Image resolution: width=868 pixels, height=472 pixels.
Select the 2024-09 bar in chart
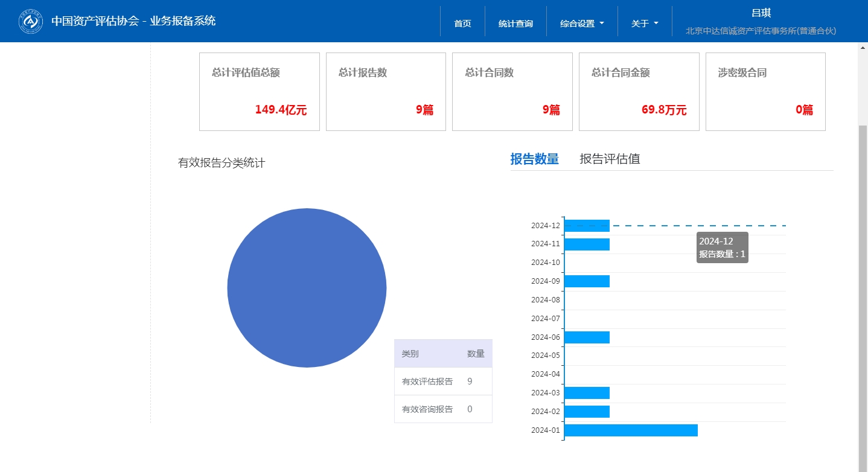coord(587,281)
